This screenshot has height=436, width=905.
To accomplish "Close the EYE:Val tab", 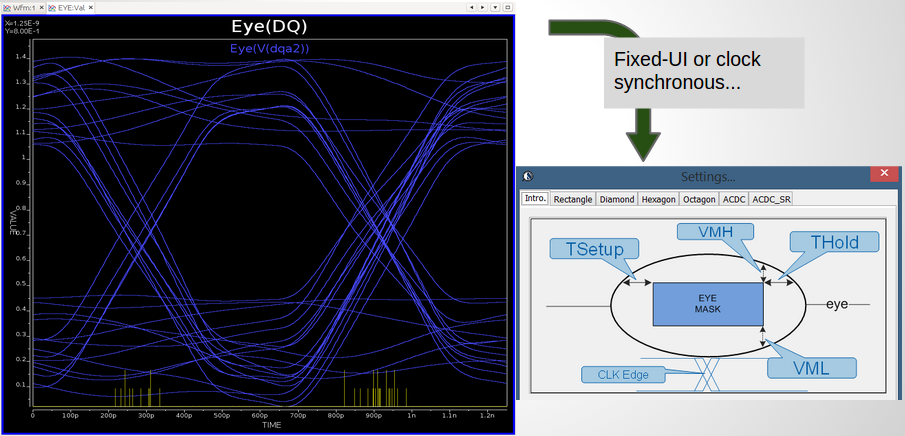I will (91, 7).
